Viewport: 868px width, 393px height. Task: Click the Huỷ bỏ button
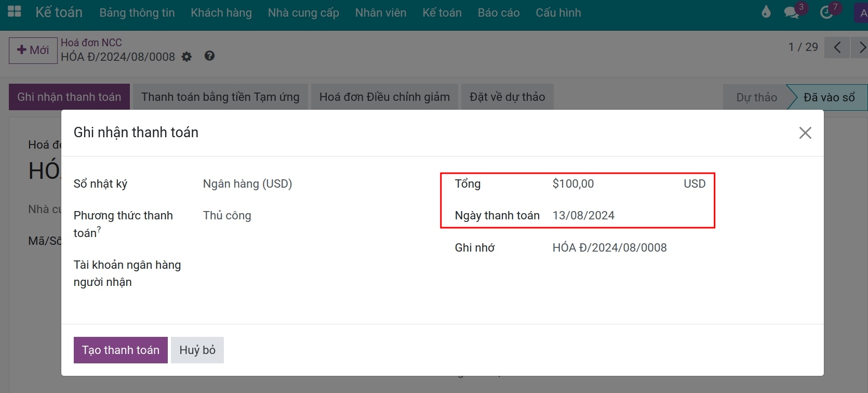click(x=197, y=350)
